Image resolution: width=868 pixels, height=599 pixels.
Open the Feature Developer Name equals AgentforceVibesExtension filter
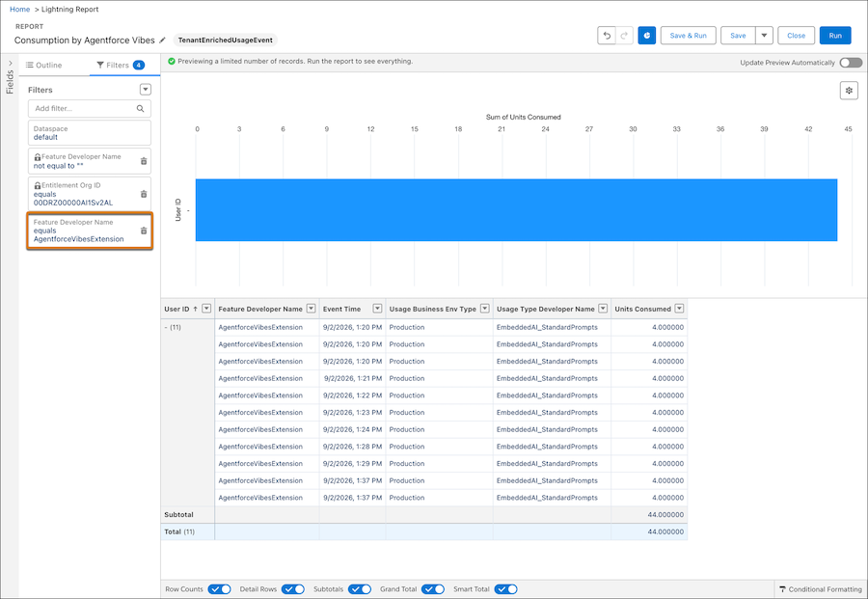(x=89, y=231)
